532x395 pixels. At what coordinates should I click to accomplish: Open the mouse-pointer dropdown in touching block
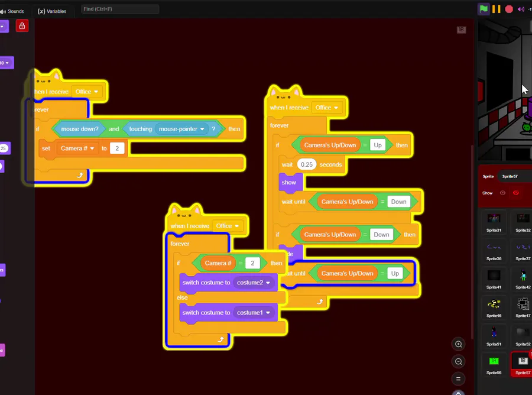click(x=181, y=129)
